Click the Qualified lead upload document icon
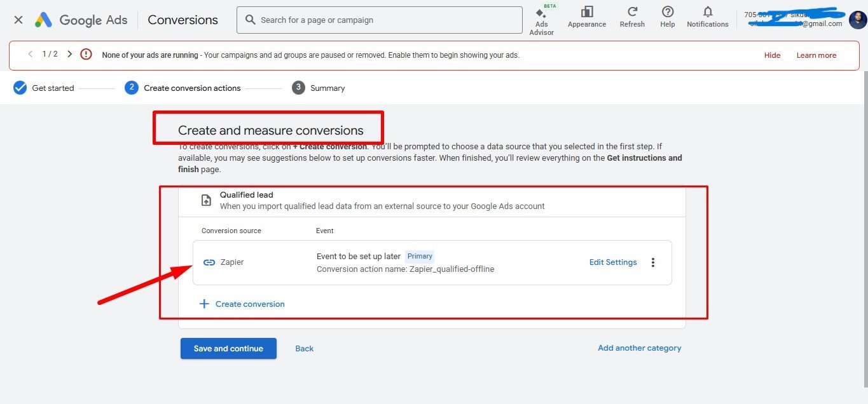Image resolution: width=868 pixels, height=404 pixels. click(x=206, y=200)
